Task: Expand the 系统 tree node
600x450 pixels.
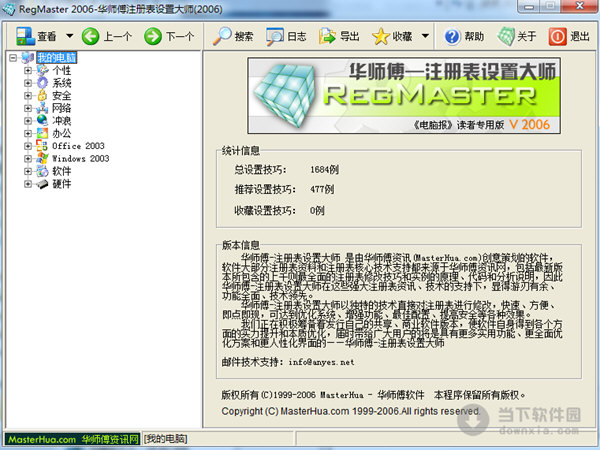Action: [28, 83]
